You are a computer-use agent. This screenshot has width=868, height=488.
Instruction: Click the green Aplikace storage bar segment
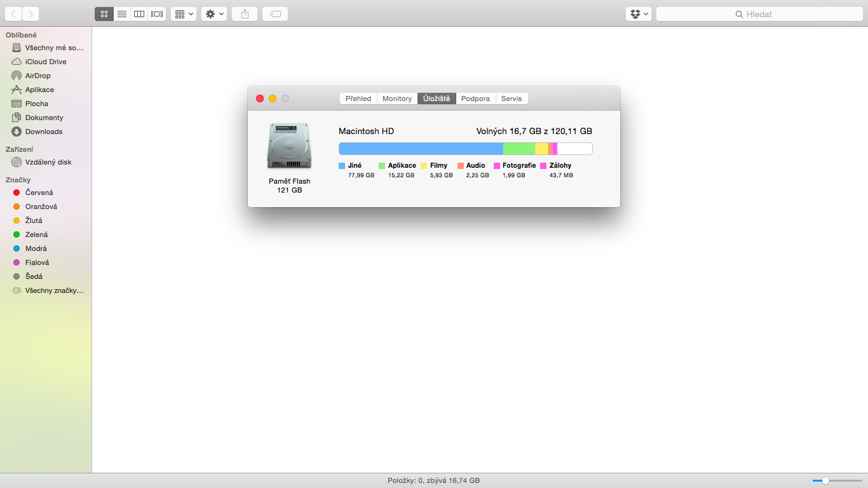click(x=519, y=149)
